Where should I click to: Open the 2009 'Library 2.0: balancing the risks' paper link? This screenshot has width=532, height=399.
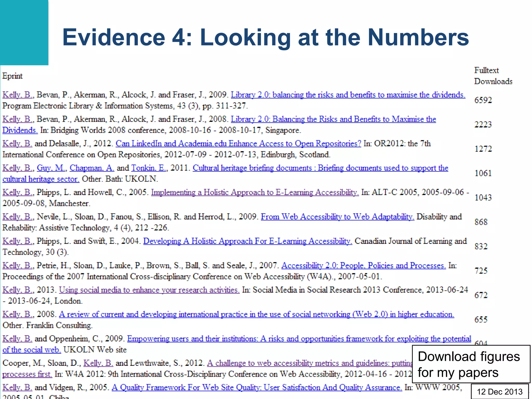348,95
